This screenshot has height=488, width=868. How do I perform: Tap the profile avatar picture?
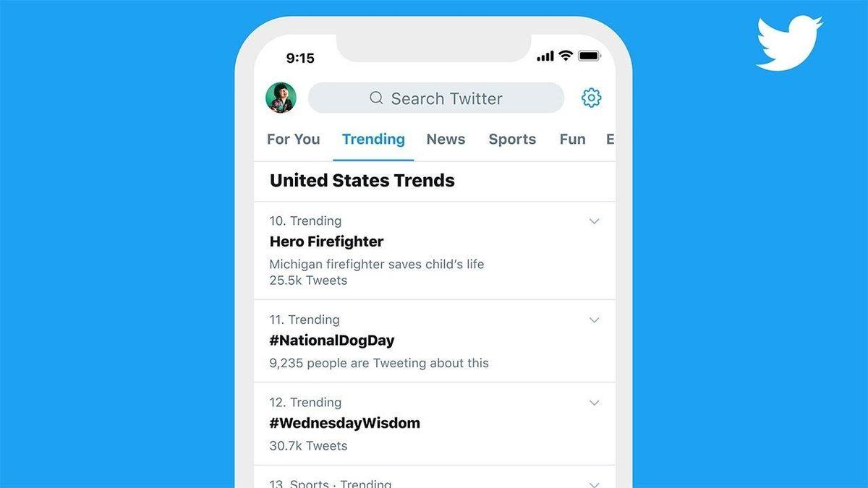pyautogui.click(x=281, y=98)
